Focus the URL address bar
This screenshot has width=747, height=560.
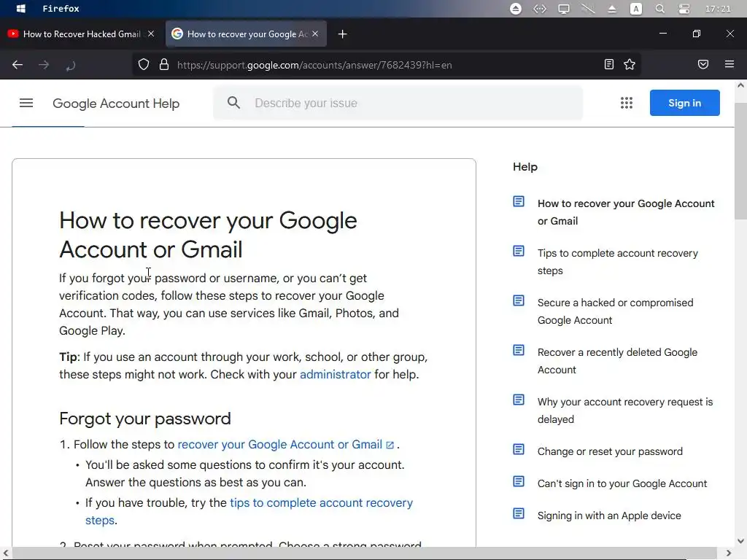click(x=386, y=65)
